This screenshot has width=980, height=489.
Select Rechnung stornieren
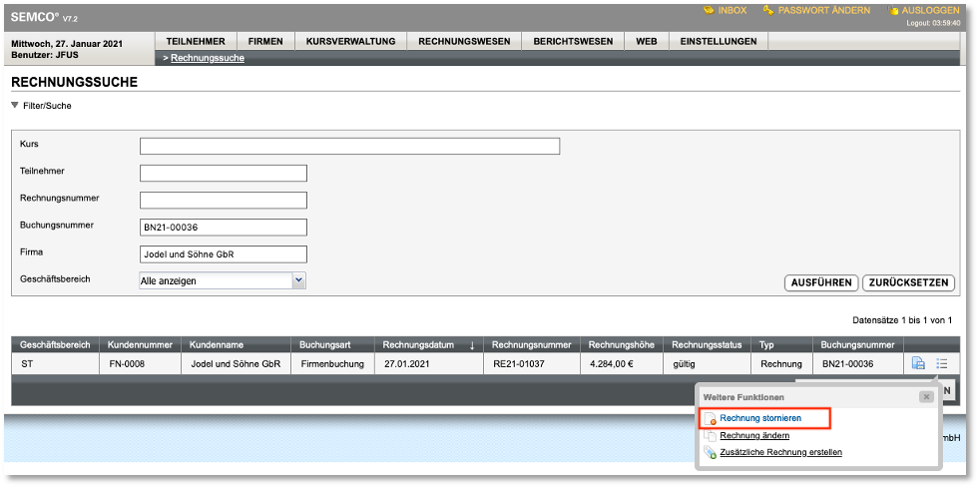point(760,418)
